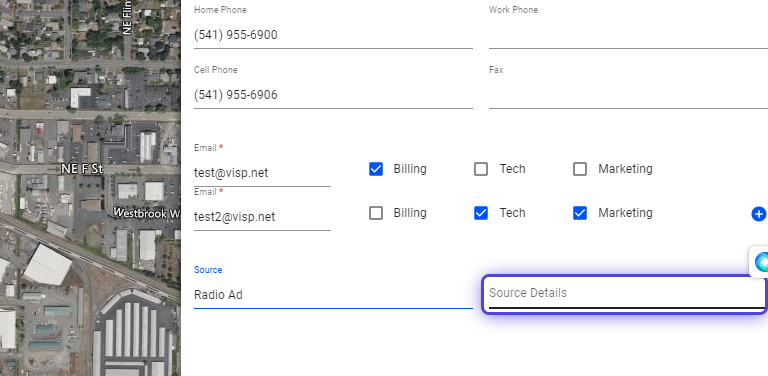
Task: Click the NE F St label on the map
Action: (x=82, y=169)
